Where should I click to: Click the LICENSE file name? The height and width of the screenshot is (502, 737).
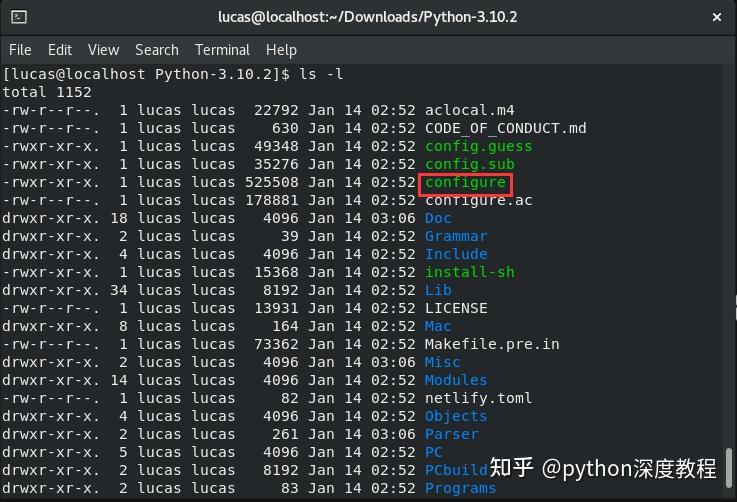pyautogui.click(x=456, y=308)
